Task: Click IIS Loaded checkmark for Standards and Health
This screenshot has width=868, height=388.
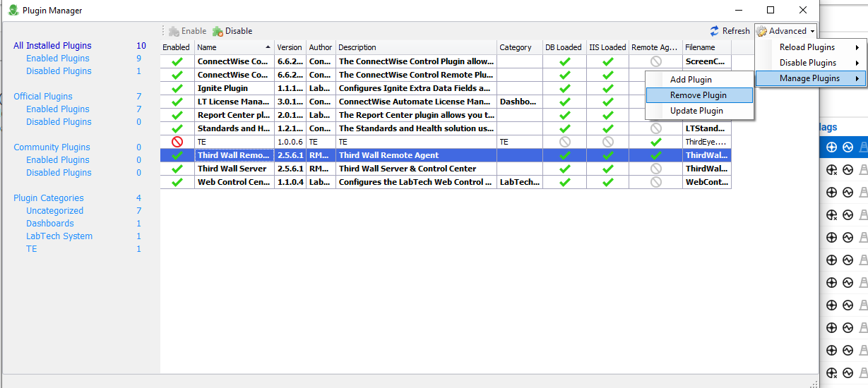Action: coord(607,128)
